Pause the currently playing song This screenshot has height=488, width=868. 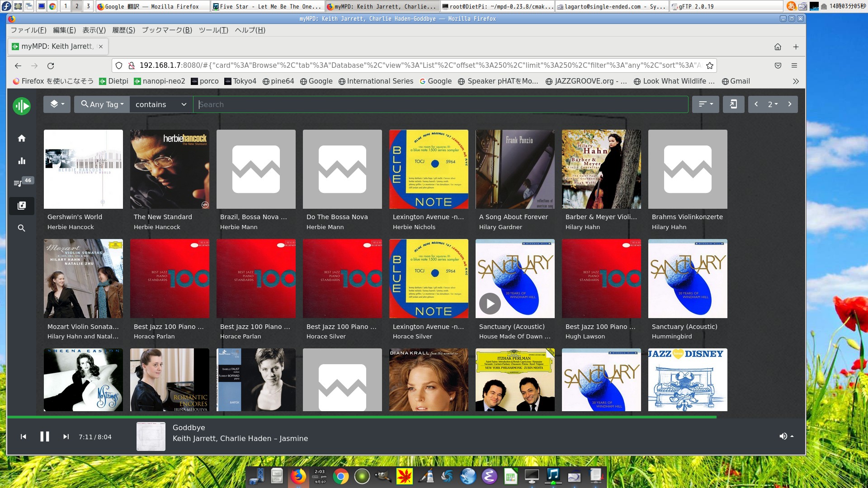pyautogui.click(x=44, y=437)
